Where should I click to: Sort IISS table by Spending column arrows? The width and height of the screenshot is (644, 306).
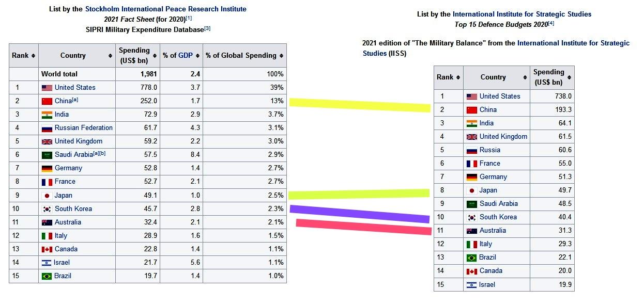570,77
